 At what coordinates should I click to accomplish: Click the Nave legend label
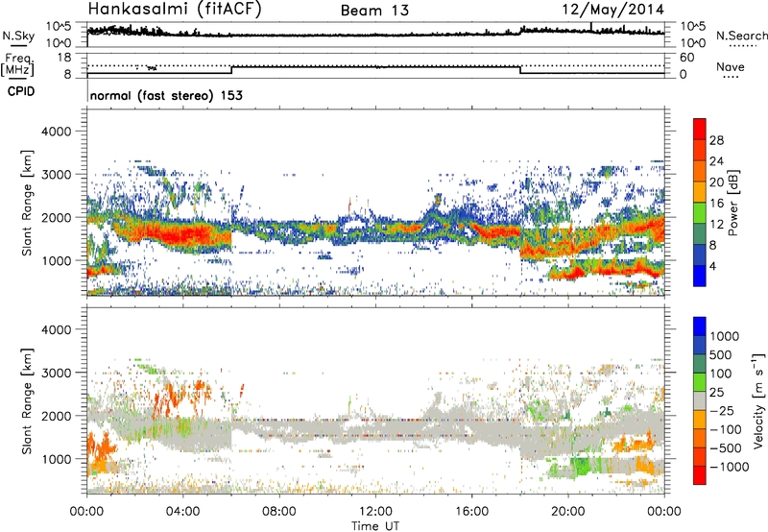[x=731, y=66]
